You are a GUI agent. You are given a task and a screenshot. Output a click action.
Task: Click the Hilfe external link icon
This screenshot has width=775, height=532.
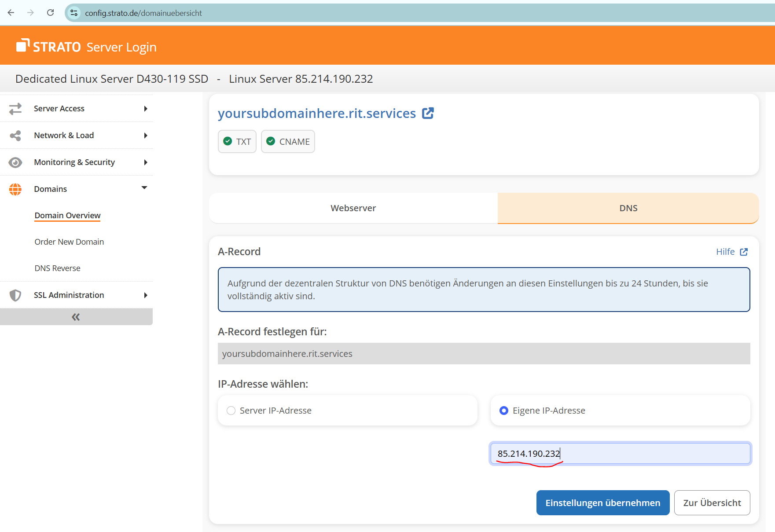[744, 252]
